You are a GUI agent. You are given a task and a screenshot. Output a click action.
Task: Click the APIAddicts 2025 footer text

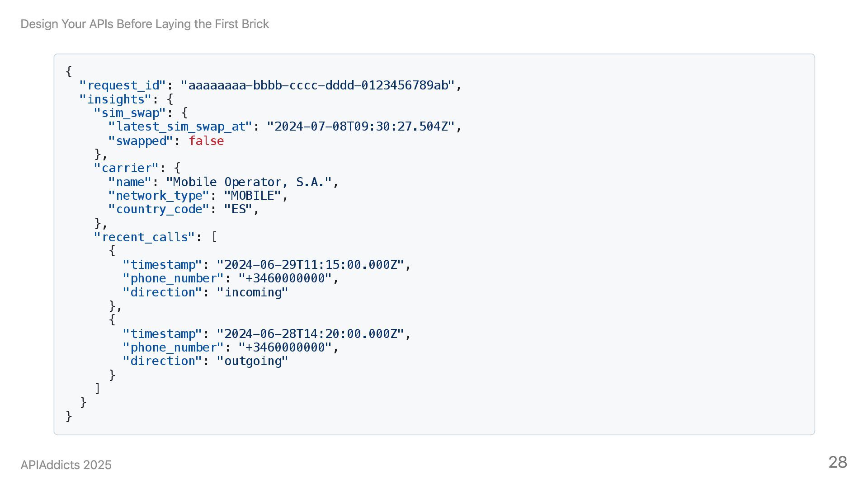[66, 465]
